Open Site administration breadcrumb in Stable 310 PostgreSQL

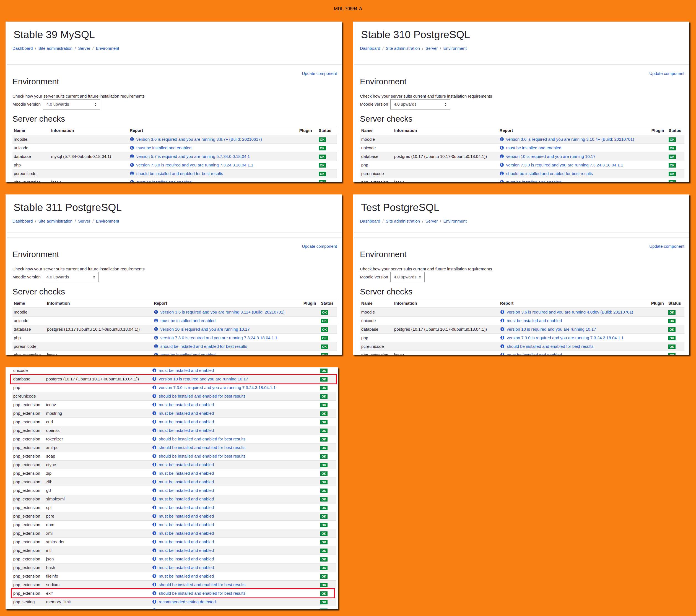[403, 48]
